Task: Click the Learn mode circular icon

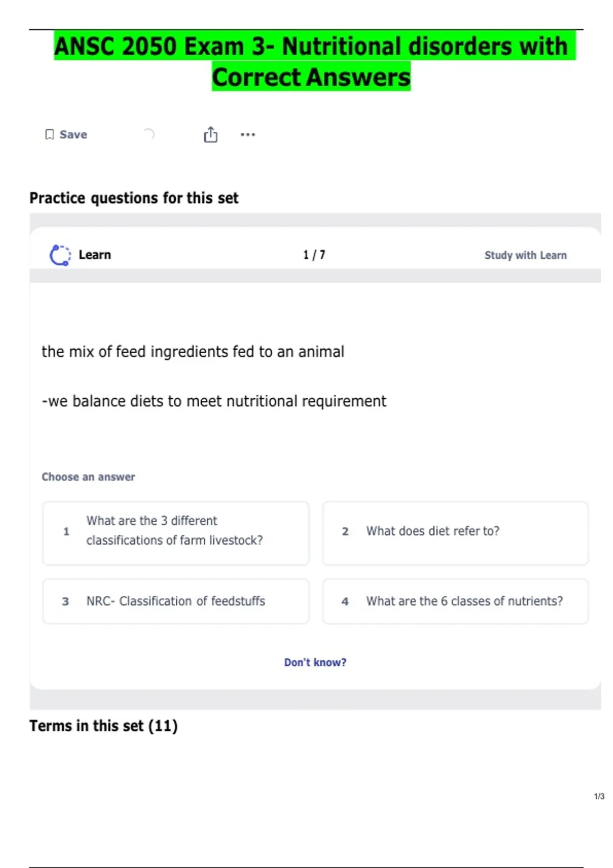Action: point(60,255)
